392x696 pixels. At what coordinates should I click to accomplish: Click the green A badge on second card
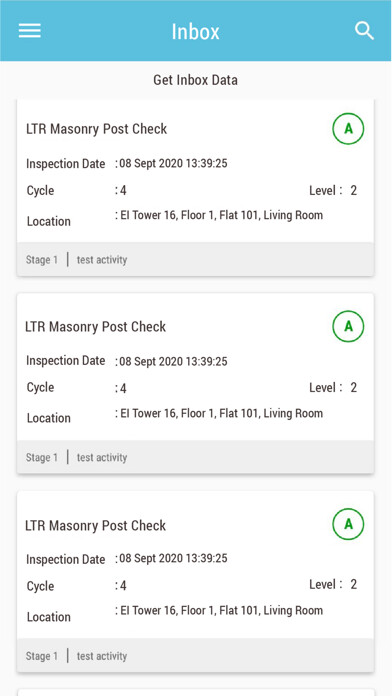tap(348, 326)
